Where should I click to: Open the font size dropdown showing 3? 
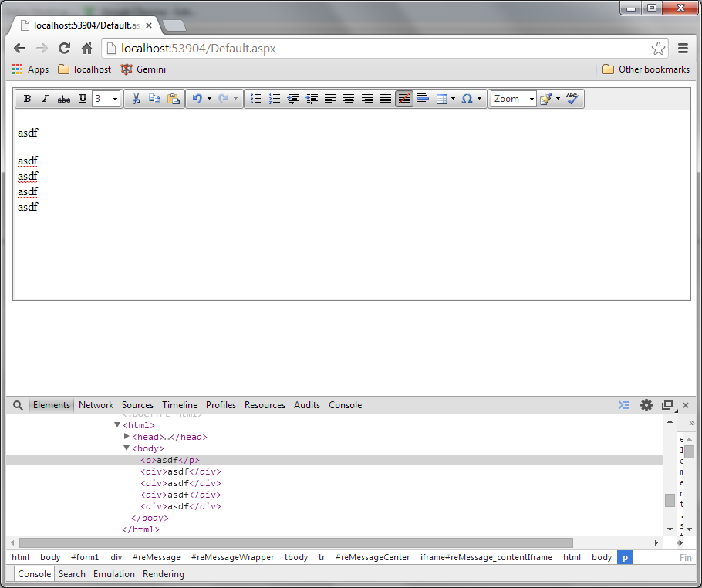(106, 99)
